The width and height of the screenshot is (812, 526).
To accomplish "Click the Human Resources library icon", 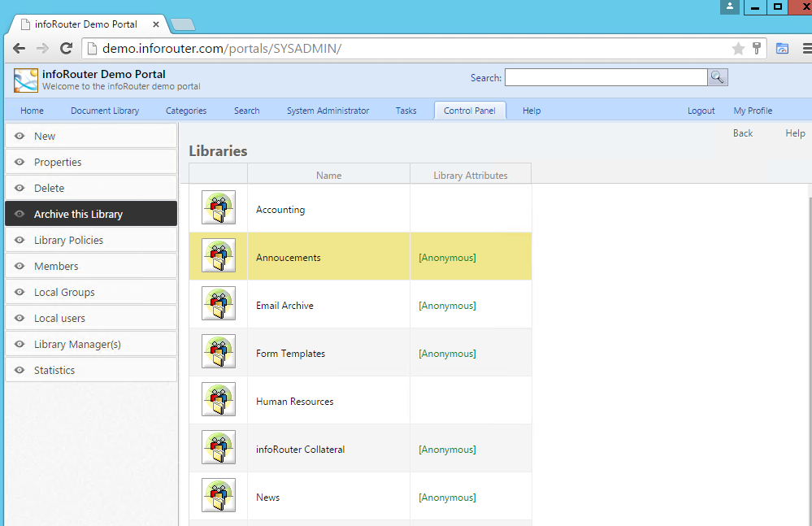I will pos(219,399).
